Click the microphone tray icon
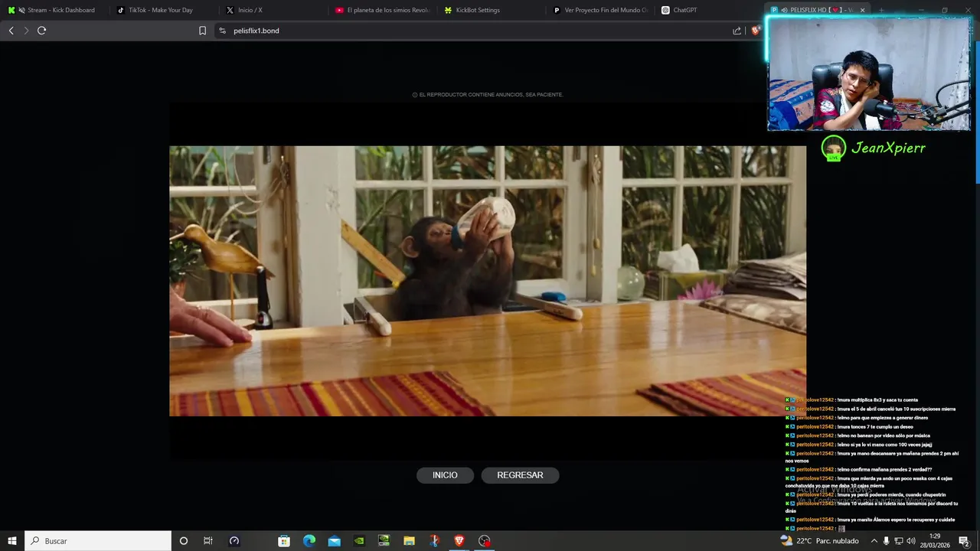980x551 pixels. click(x=887, y=541)
